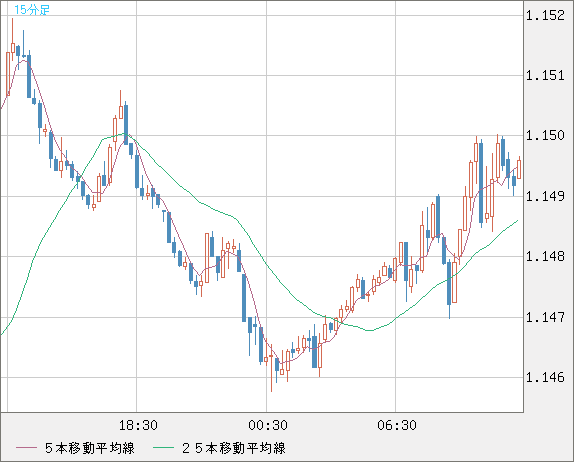Click the 06:30 time axis label
Image resolution: width=574 pixels, height=462 pixels.
397,425
